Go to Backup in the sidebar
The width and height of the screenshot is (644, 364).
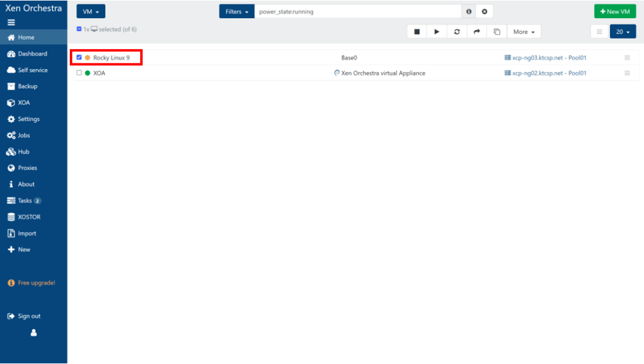[27, 87]
